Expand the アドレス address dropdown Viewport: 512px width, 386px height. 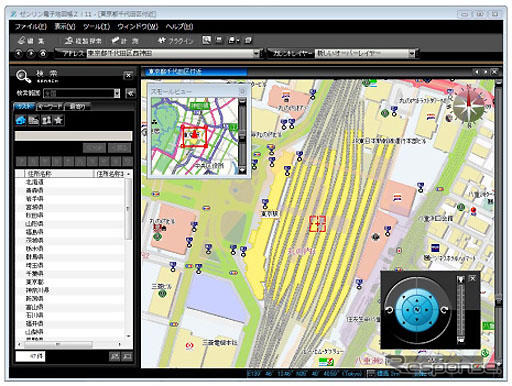tap(256, 53)
